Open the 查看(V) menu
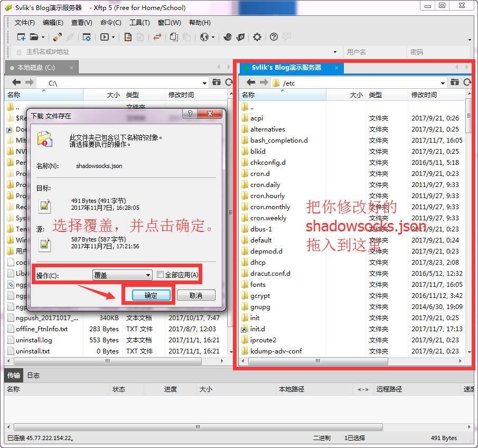This screenshot has height=448, width=478. [82, 23]
